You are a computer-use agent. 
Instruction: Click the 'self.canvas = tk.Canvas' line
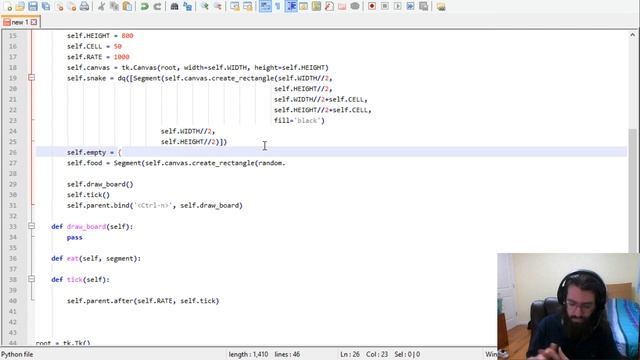(x=198, y=67)
